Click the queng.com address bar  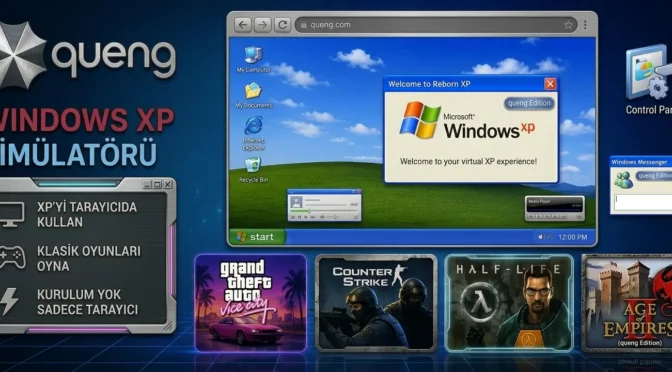click(435, 25)
